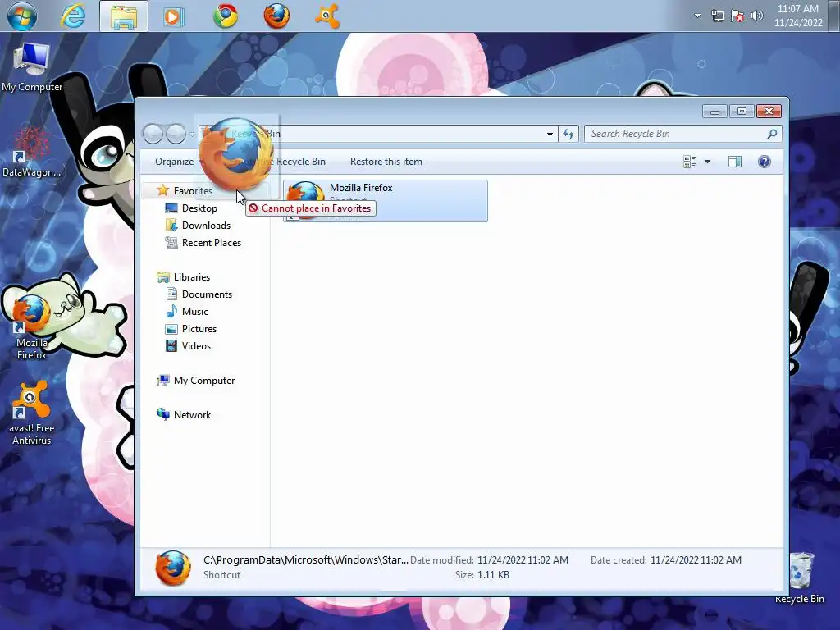Viewport: 840px width, 630px height.
Task: Click the Date created value in details pane
Action: click(x=696, y=559)
